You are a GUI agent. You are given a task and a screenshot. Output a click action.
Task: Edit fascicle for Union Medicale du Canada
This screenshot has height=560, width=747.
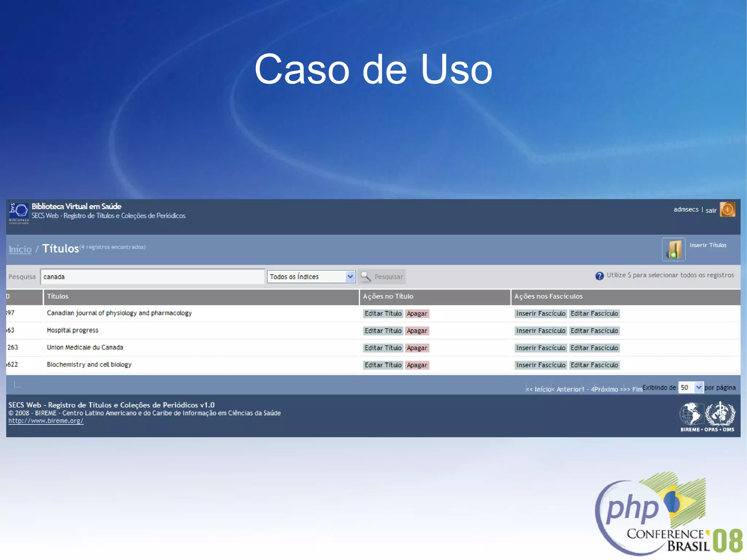point(594,348)
